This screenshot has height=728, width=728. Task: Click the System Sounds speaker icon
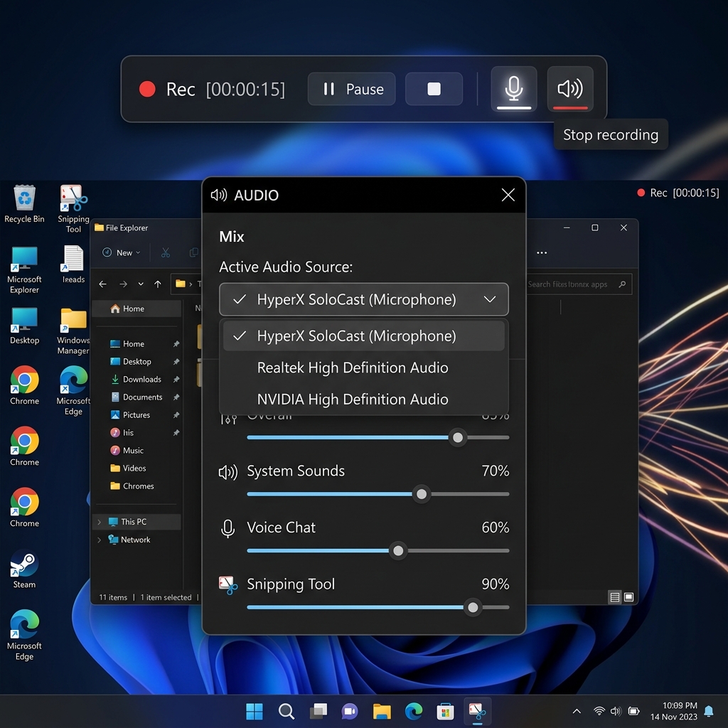coord(228,472)
